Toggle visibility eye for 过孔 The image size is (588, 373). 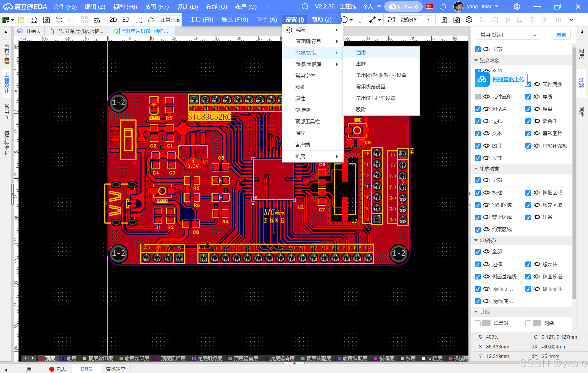click(x=486, y=121)
